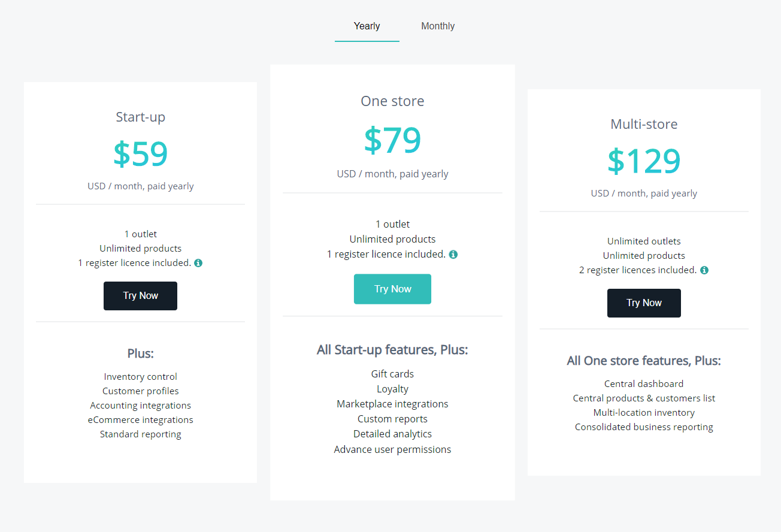Click Try Now on the One store plan
Viewport: 781px width, 532px height.
pos(392,289)
